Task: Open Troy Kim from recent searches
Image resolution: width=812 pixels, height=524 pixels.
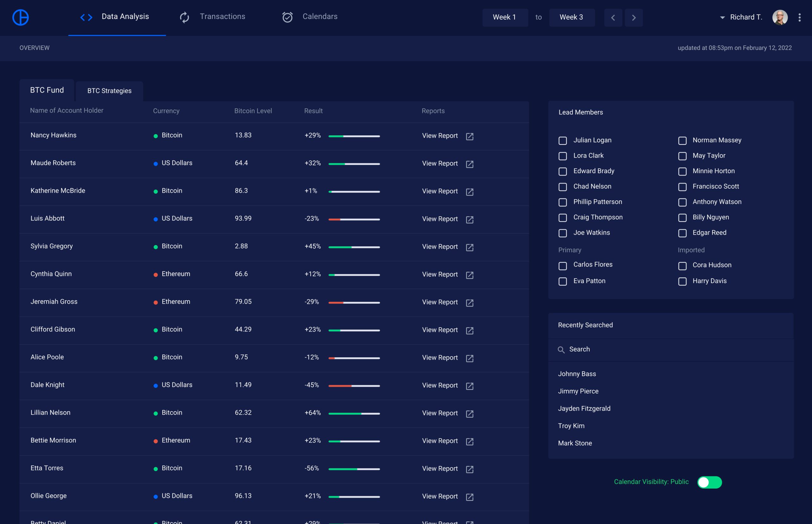Action: 571,426
